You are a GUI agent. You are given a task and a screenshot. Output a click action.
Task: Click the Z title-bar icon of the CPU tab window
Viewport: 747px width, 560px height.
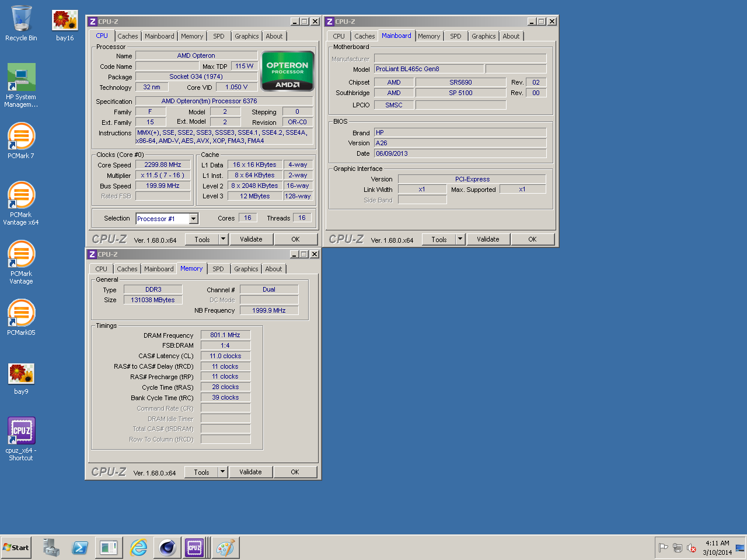[x=92, y=22]
